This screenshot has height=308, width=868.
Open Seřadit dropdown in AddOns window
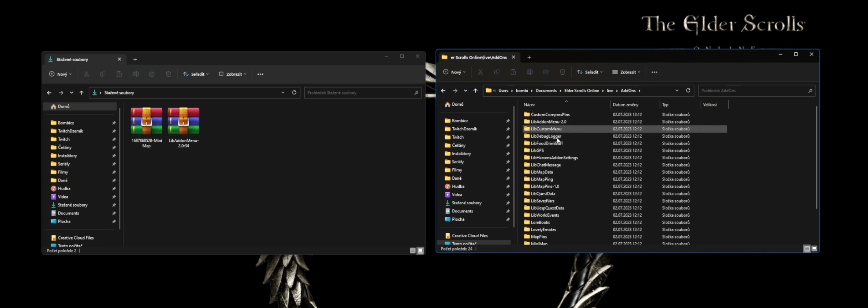coord(590,72)
